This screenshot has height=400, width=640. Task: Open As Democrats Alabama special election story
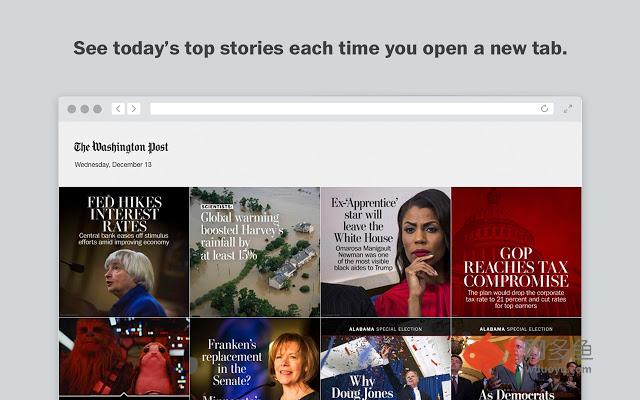[x=516, y=359]
